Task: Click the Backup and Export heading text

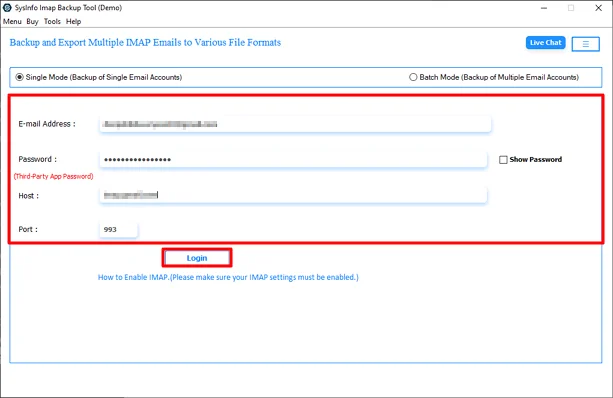Action: pos(145,43)
